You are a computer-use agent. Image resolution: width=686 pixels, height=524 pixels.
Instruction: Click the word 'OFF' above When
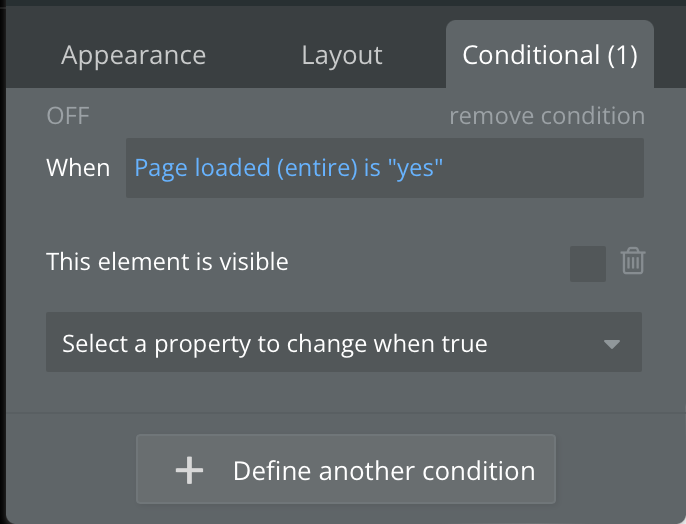[x=68, y=116]
